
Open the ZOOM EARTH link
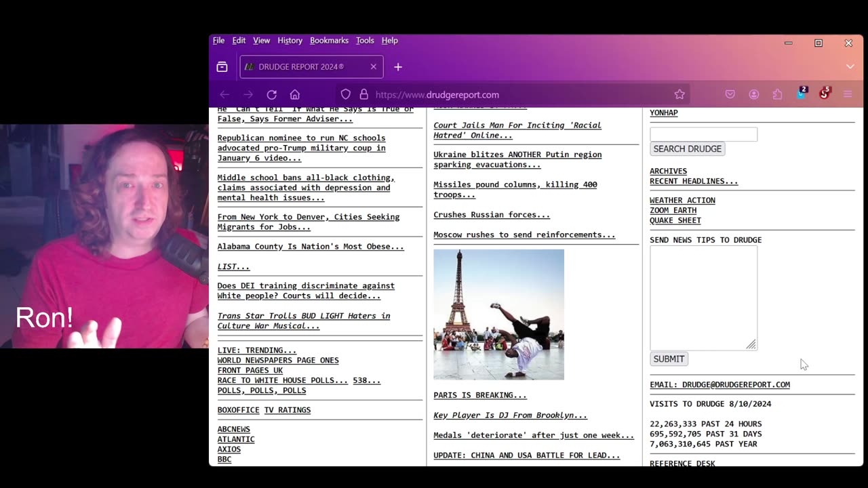point(673,211)
